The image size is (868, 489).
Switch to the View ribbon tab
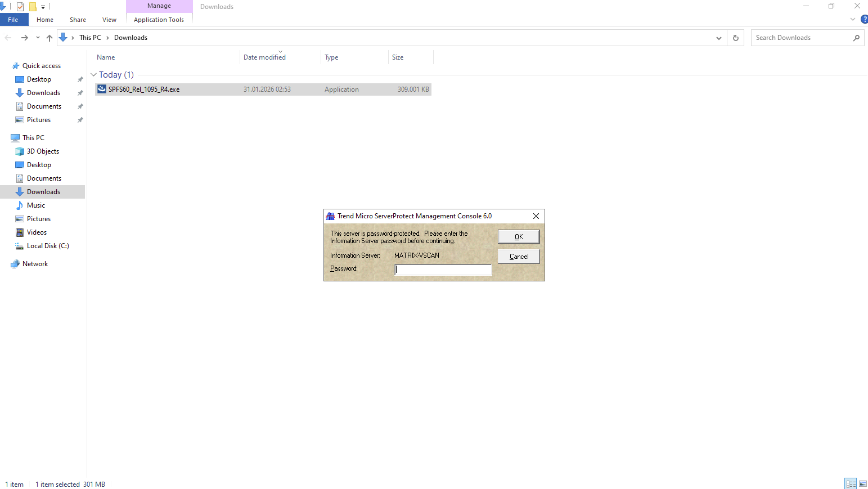coord(109,20)
